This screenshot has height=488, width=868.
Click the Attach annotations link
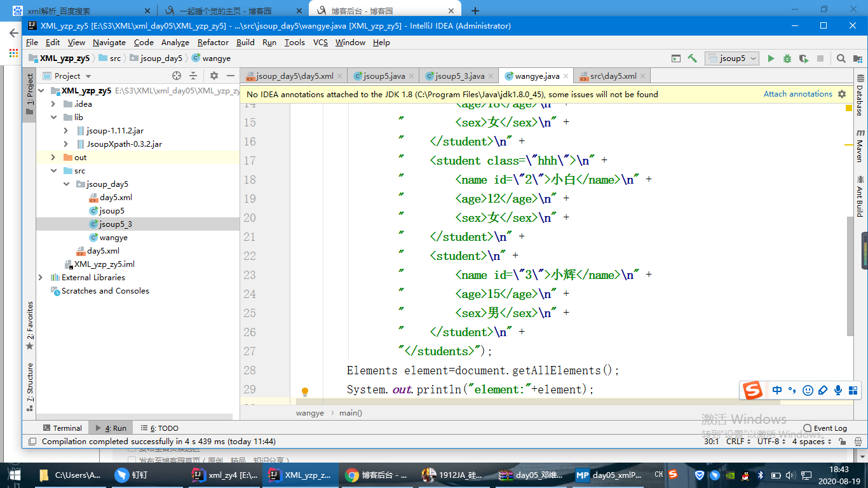797,94
